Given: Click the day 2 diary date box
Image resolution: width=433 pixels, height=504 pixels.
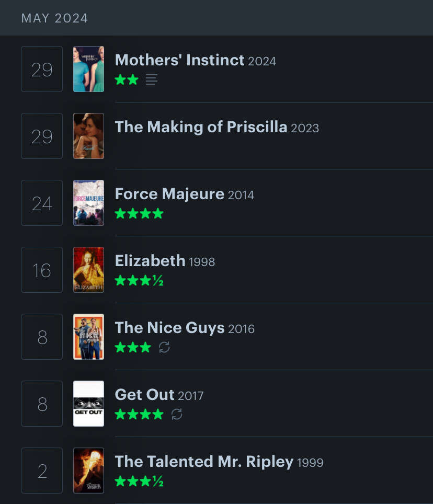Looking at the screenshot, I should [x=42, y=471].
